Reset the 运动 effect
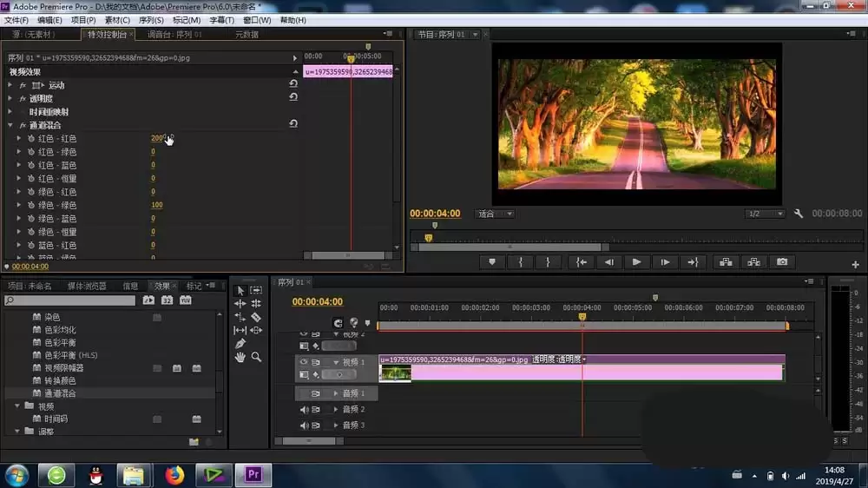 click(x=293, y=83)
